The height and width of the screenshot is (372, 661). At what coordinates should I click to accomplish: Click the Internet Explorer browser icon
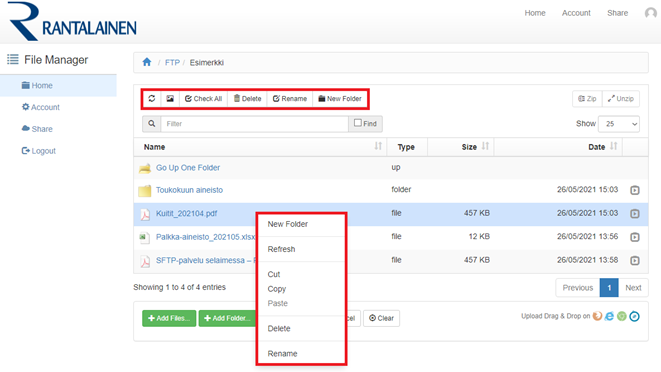[610, 316]
